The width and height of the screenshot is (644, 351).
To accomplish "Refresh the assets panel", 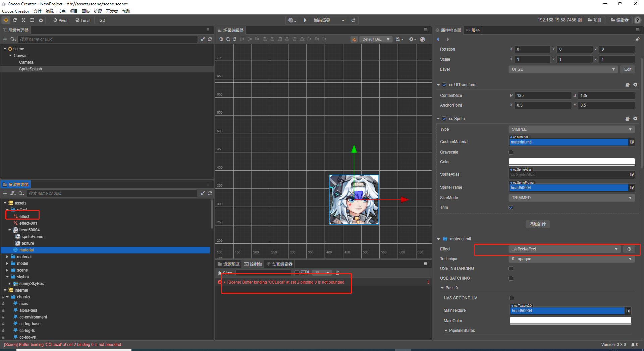I will point(210,193).
